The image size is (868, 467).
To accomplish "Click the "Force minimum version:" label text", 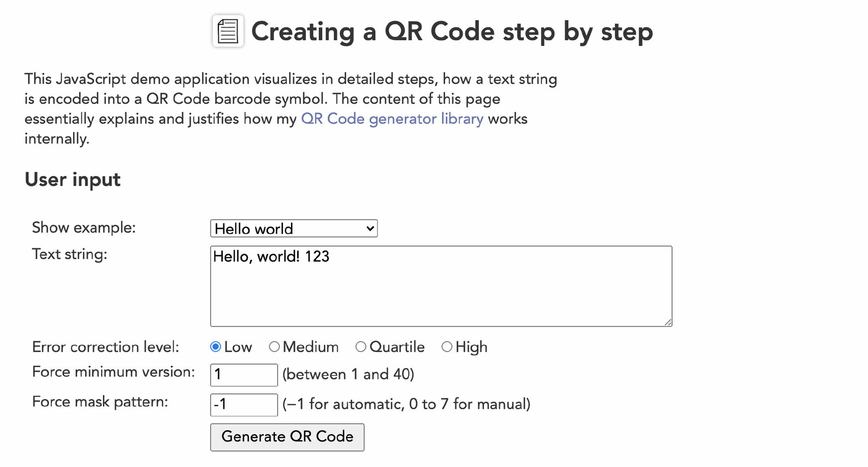I will (x=113, y=372).
